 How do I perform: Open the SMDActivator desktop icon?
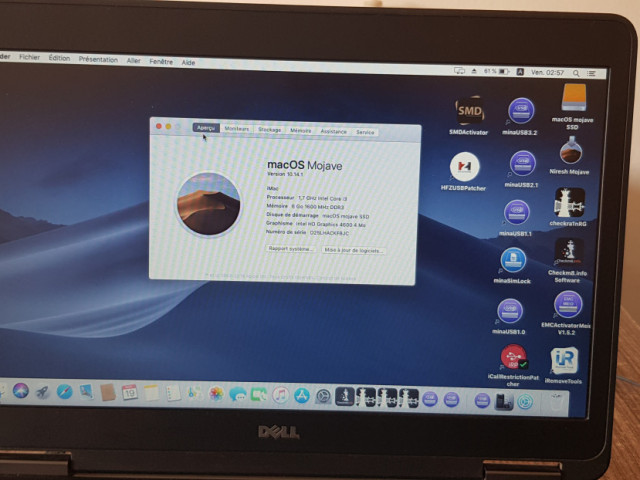coord(469,111)
